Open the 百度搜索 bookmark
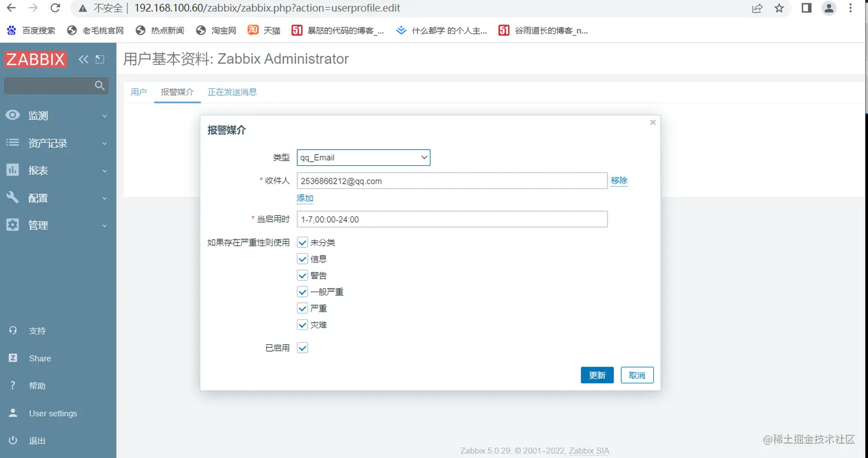 32,30
